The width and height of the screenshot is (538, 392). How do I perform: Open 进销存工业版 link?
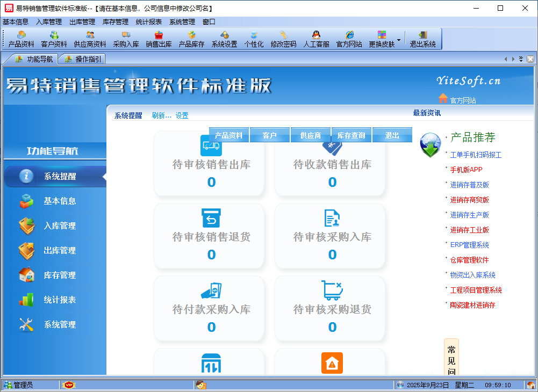469,230
